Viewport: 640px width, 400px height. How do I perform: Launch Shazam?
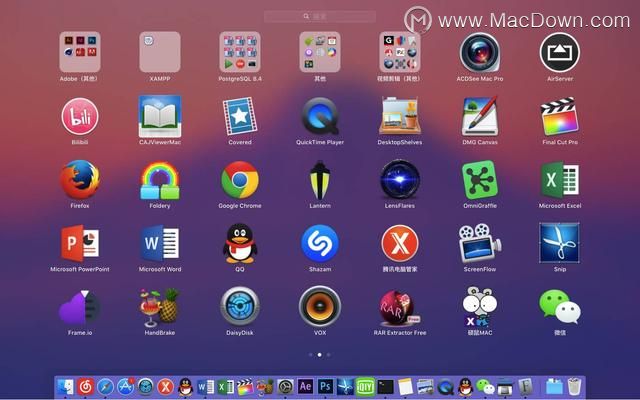tap(320, 243)
